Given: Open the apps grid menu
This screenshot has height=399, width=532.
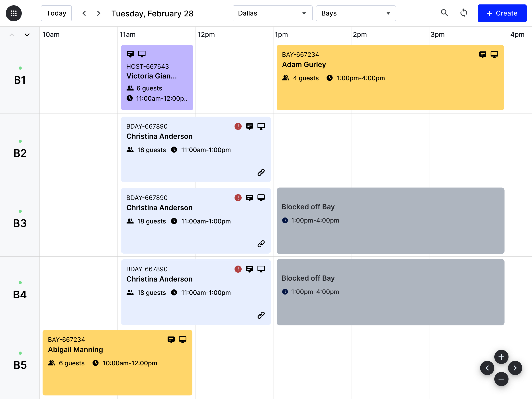Looking at the screenshot, I should [14, 13].
